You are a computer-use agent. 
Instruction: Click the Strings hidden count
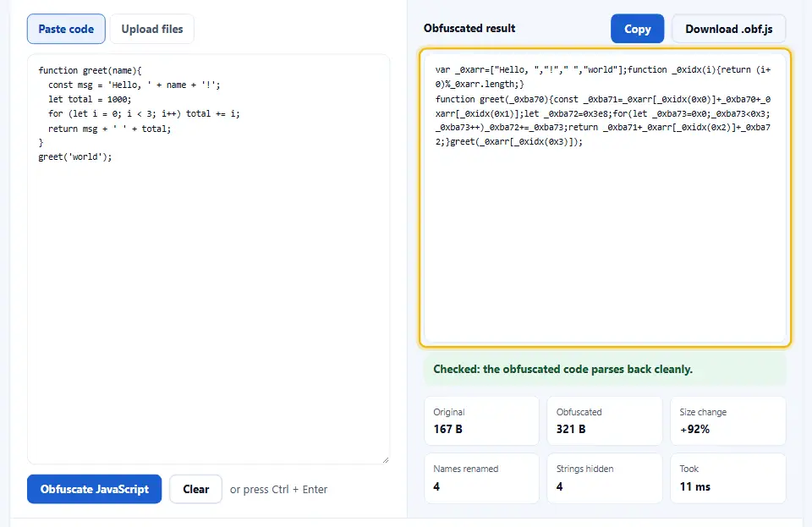point(559,486)
